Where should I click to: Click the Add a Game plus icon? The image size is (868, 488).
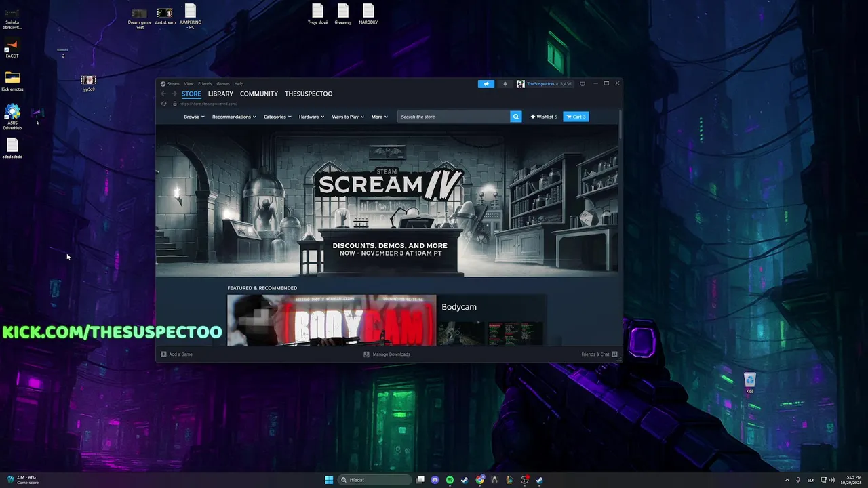(163, 354)
